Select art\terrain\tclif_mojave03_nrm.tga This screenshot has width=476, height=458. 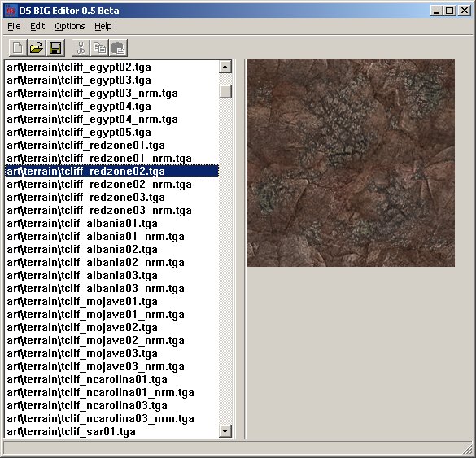[x=111, y=367]
